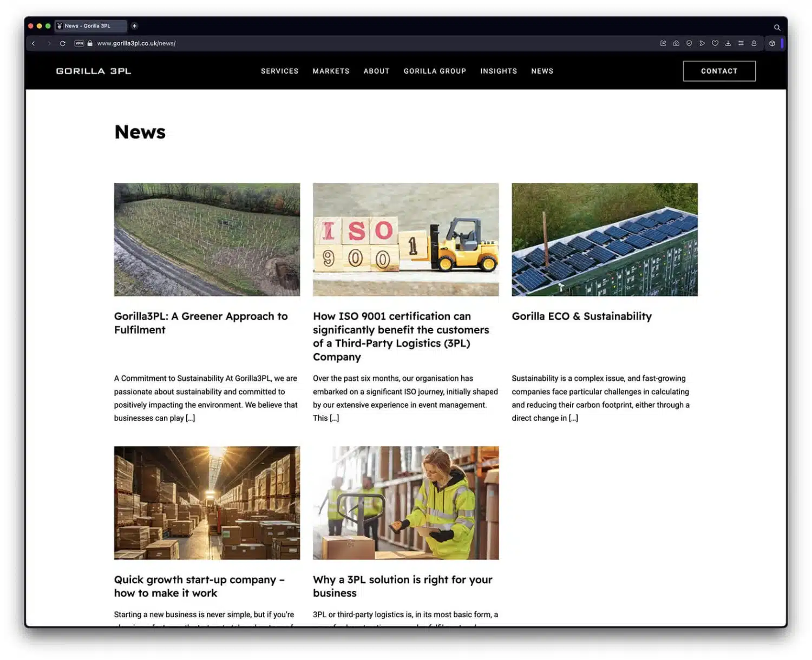Click excerpt starting 'Sustainability is a complex issue'
The width and height of the screenshot is (812, 660).
(600, 398)
